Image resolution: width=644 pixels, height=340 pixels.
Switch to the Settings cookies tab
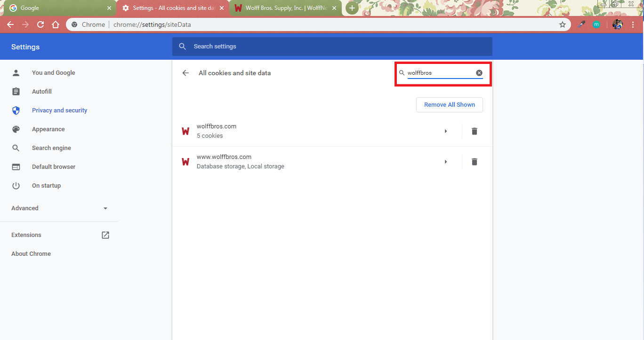point(172,8)
